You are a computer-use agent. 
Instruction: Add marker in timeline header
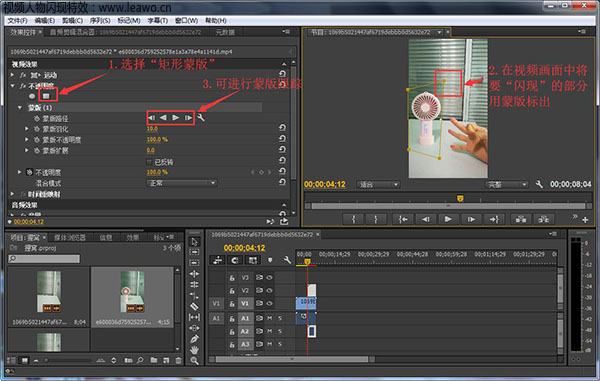[270, 260]
